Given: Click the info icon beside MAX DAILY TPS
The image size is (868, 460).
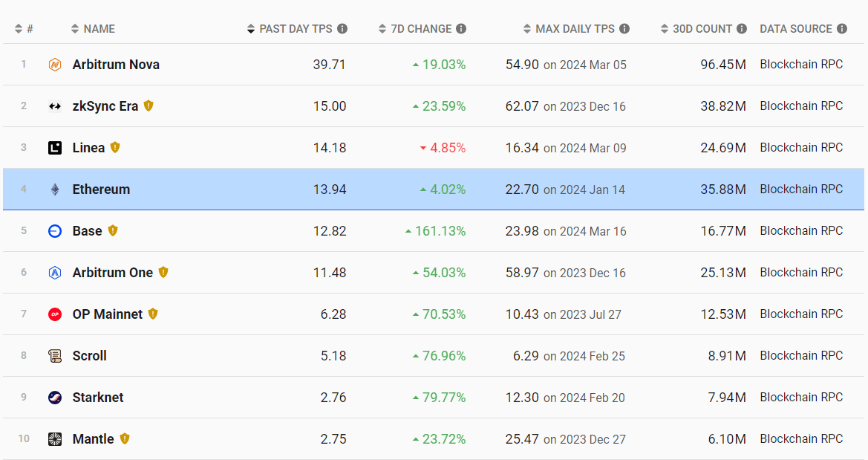Looking at the screenshot, I should [624, 29].
